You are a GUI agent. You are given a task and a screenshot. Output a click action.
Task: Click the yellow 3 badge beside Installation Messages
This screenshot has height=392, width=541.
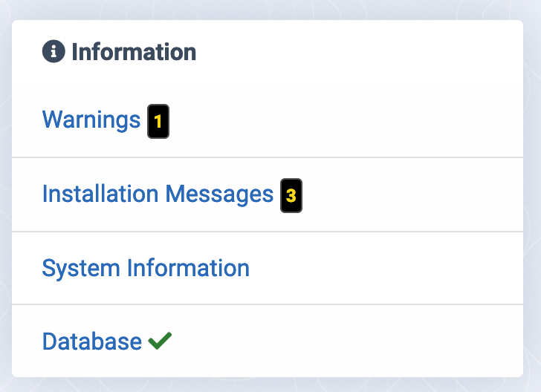tap(291, 195)
